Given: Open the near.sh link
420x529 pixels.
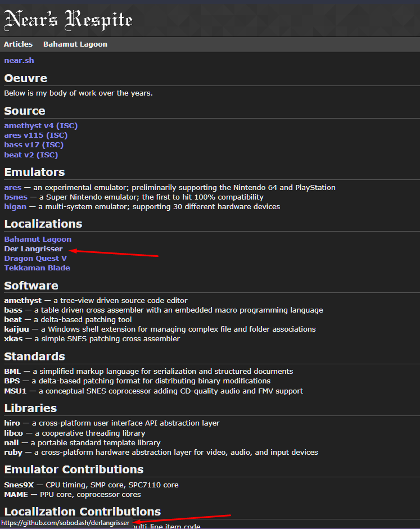Looking at the screenshot, I should (x=19, y=60).
